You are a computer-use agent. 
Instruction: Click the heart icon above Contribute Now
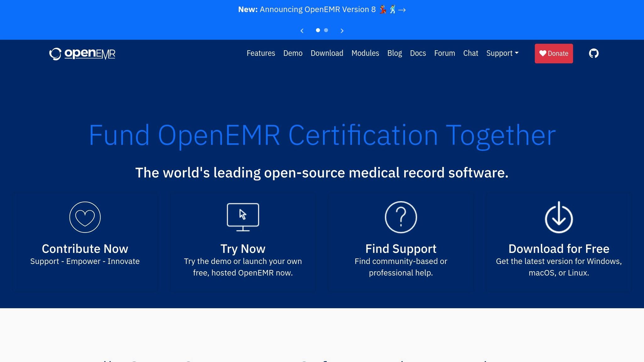click(x=85, y=217)
